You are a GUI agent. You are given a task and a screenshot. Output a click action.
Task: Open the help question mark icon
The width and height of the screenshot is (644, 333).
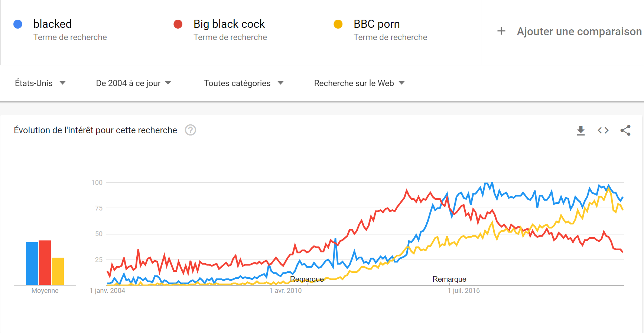point(191,130)
